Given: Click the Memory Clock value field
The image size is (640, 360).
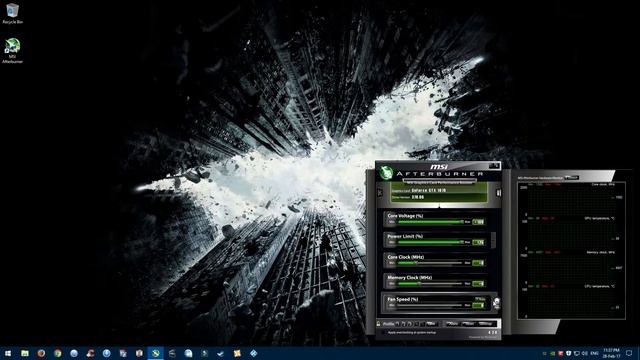Looking at the screenshot, I should pyautogui.click(x=478, y=284).
